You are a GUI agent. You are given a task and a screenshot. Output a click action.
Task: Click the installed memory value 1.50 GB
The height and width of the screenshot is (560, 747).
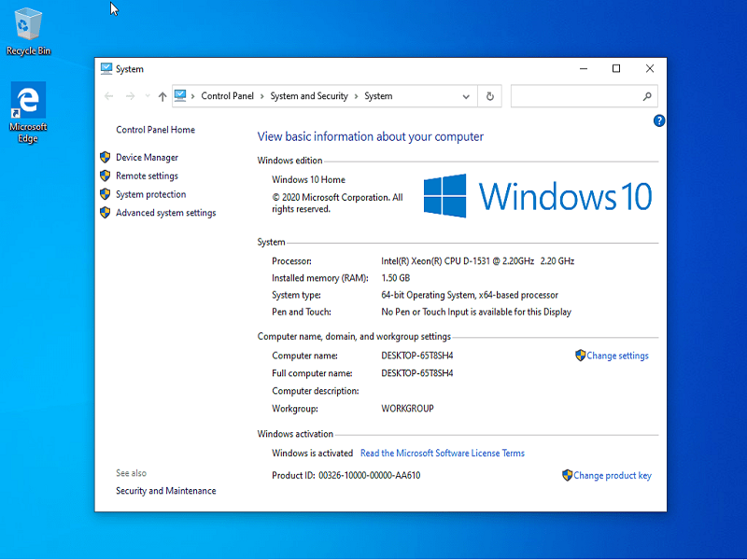[x=395, y=278]
